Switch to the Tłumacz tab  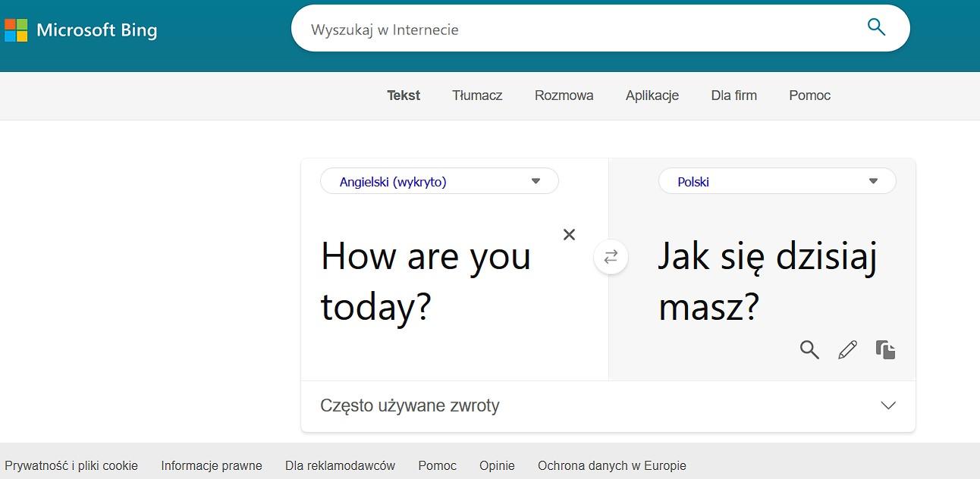[x=477, y=95]
